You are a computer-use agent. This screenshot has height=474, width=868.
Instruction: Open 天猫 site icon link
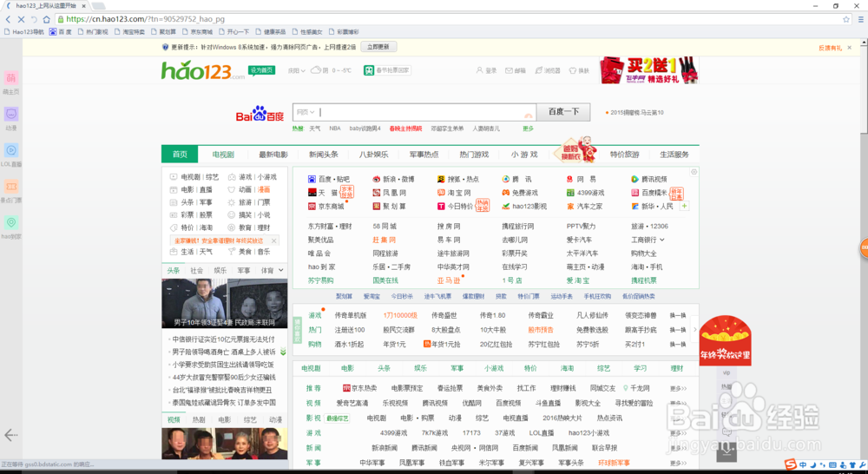312,193
